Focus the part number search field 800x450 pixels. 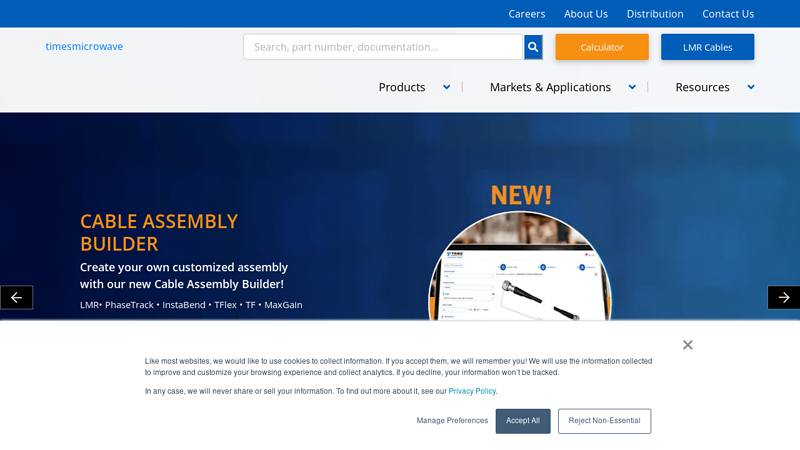(383, 47)
